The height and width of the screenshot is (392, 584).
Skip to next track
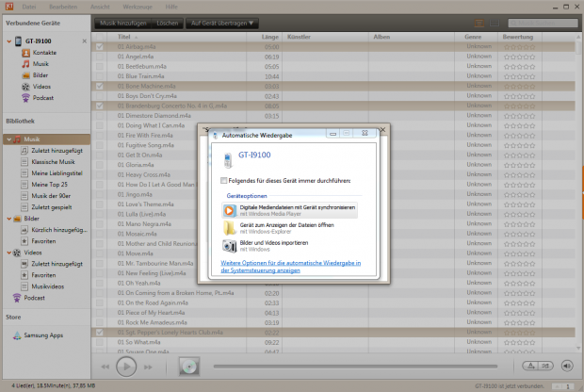tap(148, 367)
